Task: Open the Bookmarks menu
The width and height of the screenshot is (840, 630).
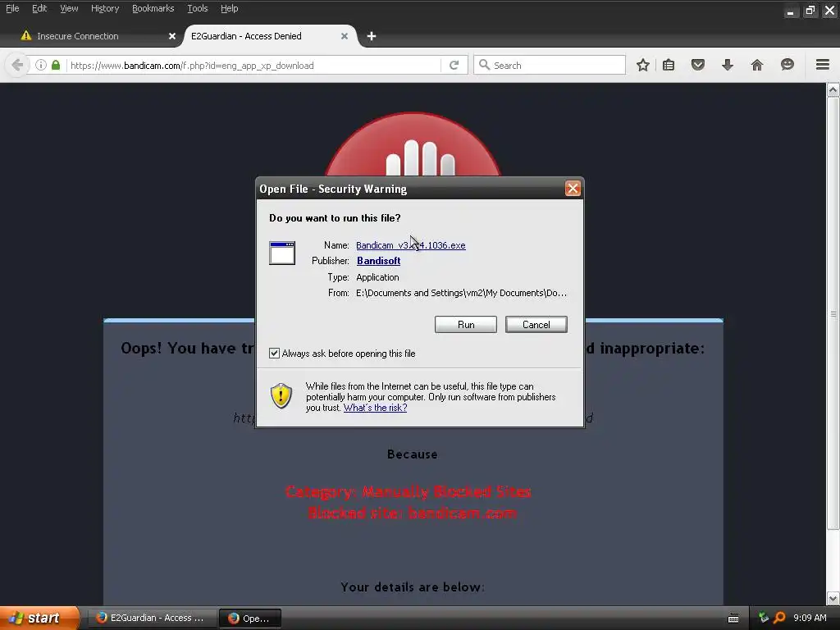Action: coord(153,8)
